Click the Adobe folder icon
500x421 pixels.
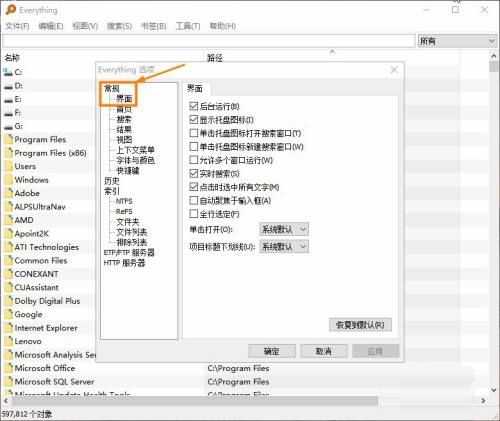(x=8, y=193)
